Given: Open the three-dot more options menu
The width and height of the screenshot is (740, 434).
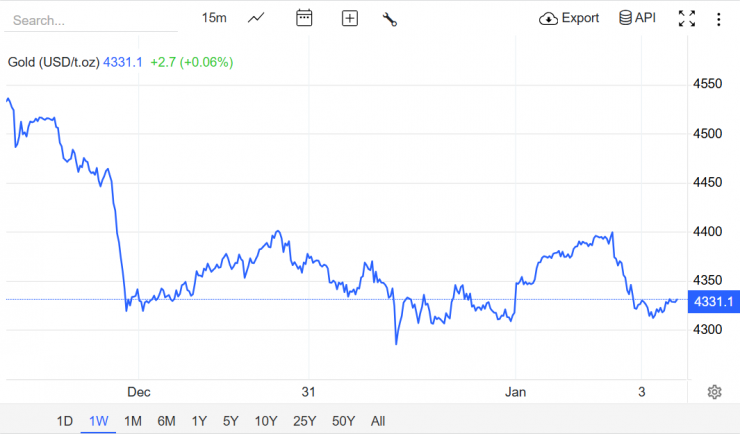Looking at the screenshot, I should click(x=719, y=19).
